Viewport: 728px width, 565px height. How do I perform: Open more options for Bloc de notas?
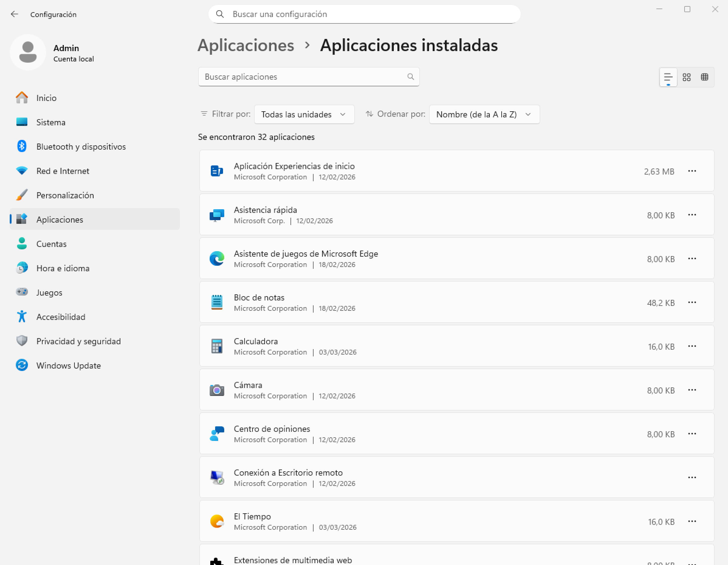pos(692,302)
